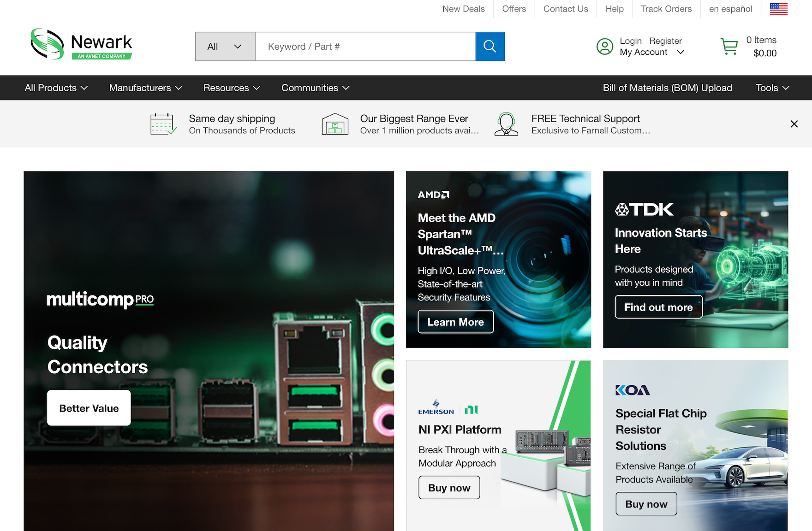812x531 pixels.
Task: Open the Help link
Action: (x=615, y=9)
